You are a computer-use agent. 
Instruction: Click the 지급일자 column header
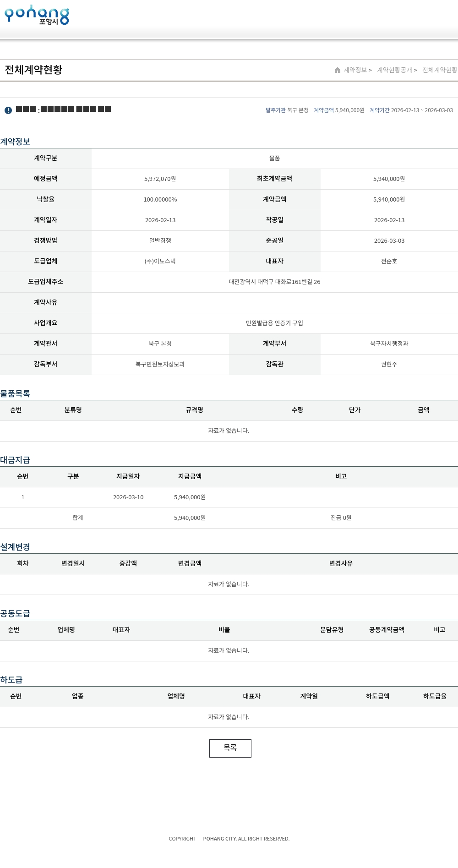[128, 476]
